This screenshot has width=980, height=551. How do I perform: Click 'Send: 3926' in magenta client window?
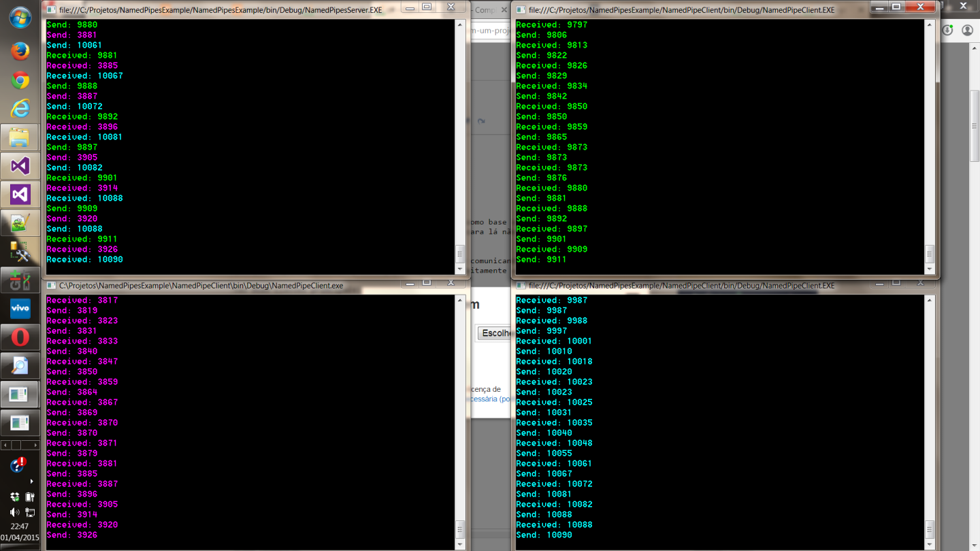tap(72, 535)
